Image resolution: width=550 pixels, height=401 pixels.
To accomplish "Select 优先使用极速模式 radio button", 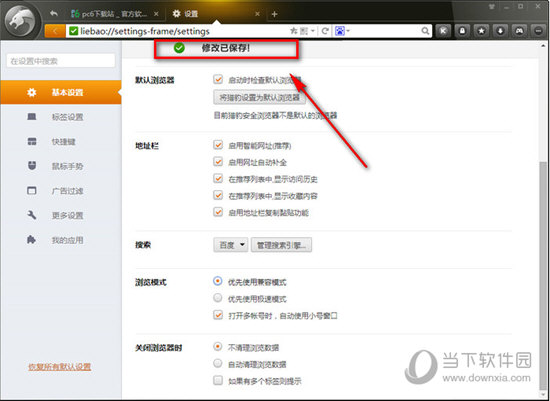I will 218,298.
